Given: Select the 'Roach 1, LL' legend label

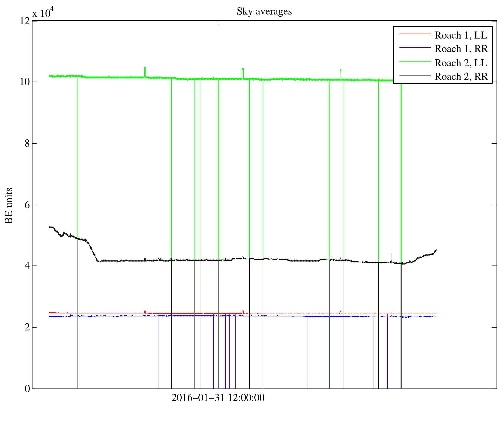Looking at the screenshot, I should [461, 35].
